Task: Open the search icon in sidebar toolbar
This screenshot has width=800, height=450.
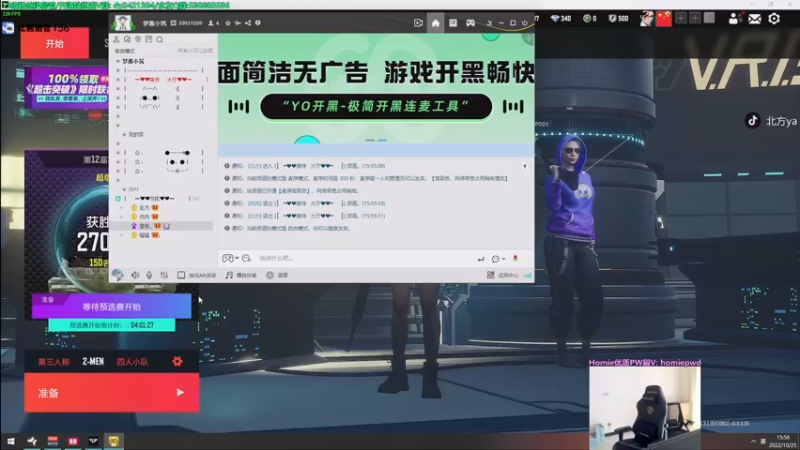Action: (160, 39)
